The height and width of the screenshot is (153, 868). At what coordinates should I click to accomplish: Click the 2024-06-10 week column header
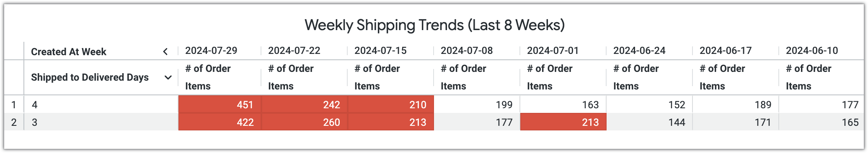(x=812, y=51)
